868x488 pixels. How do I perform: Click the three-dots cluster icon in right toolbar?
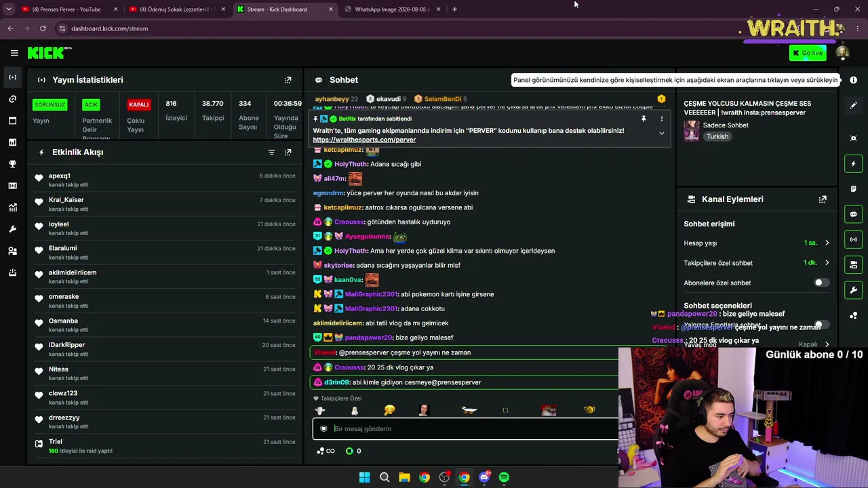pos(853,315)
